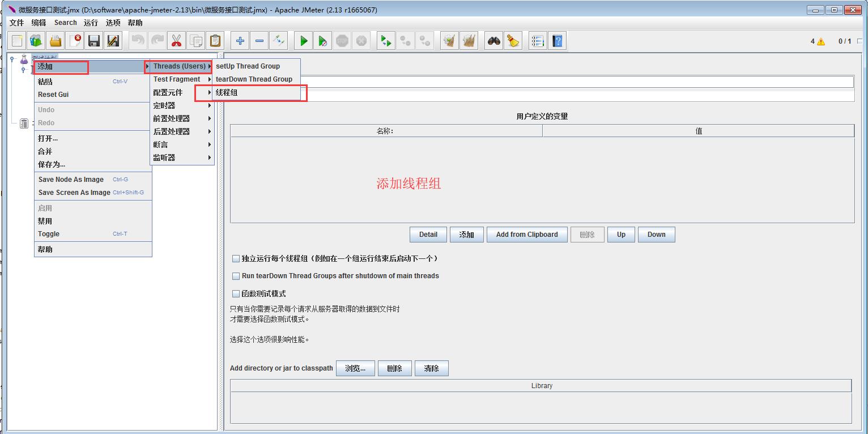The height and width of the screenshot is (434, 868).
Task: Start the test with green play icon
Action: point(304,41)
